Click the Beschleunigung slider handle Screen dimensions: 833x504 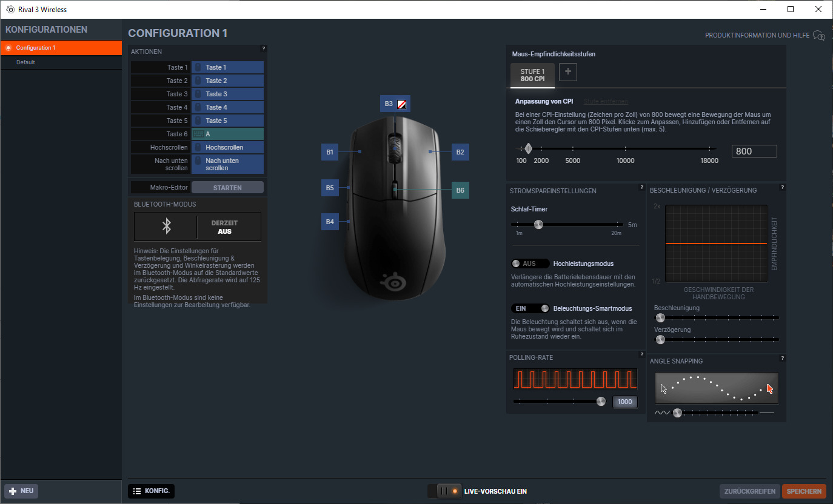[660, 317]
